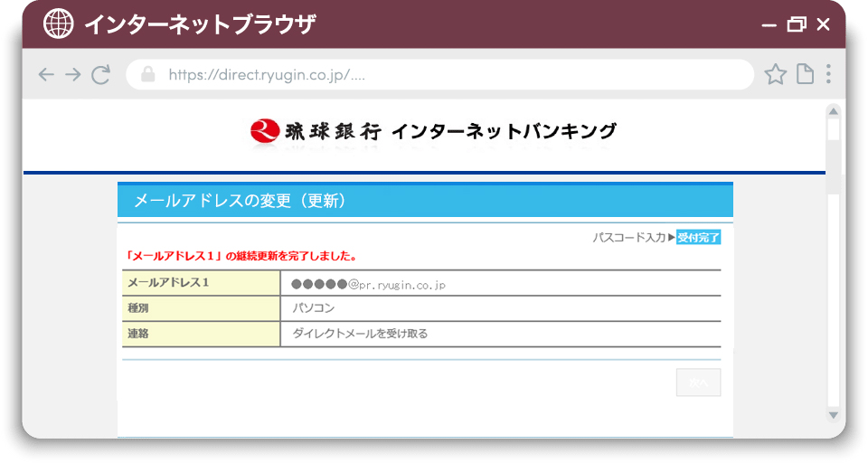
Task: Click the browser forward arrow
Action: point(73,75)
